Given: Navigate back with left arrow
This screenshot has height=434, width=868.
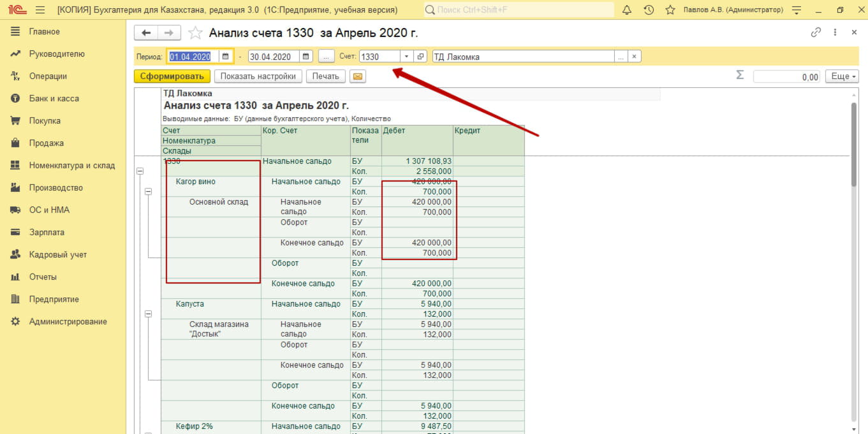Looking at the screenshot, I should point(146,33).
